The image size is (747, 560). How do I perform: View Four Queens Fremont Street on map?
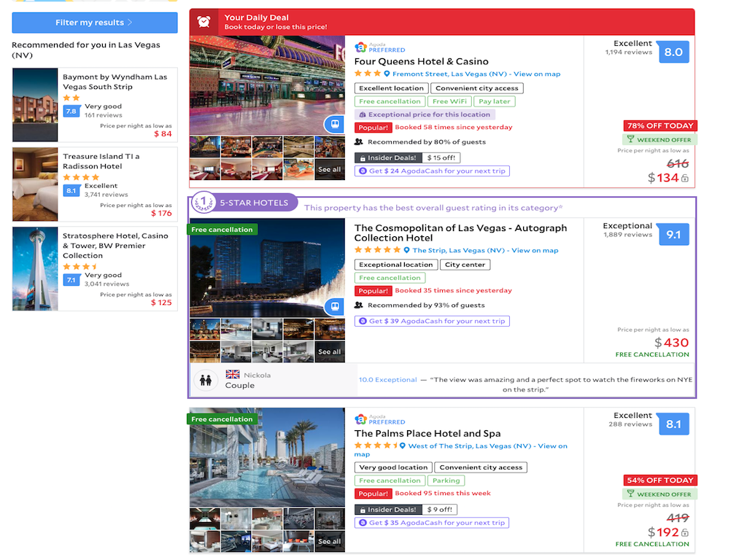(x=476, y=74)
